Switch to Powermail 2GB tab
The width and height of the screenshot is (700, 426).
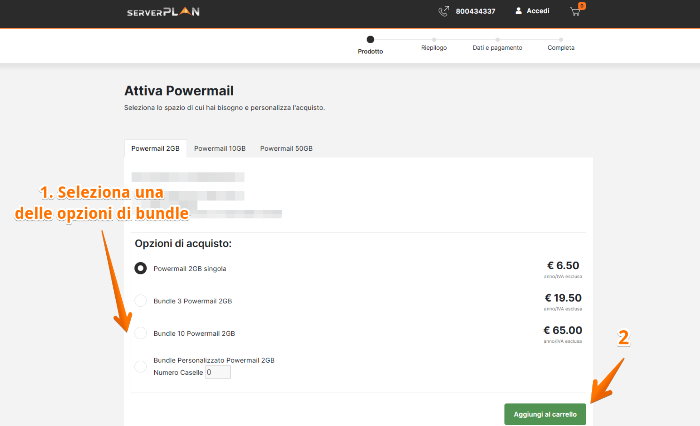[x=155, y=148]
